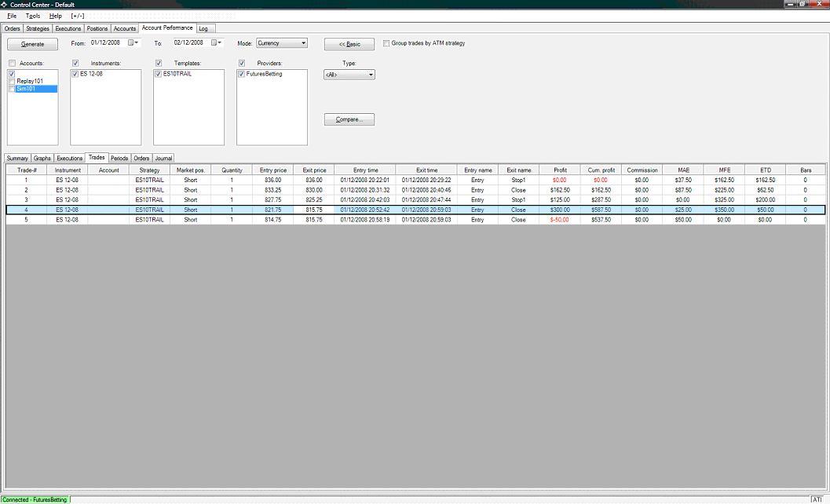Sort by the ETD column header
This screenshot has height=504, width=830.
(766, 170)
